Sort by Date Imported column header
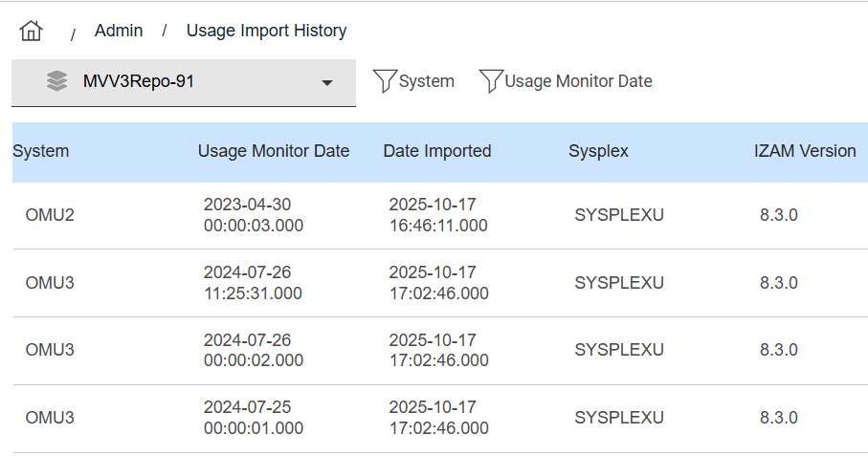Screen dimensions: 868x456 (x=437, y=151)
